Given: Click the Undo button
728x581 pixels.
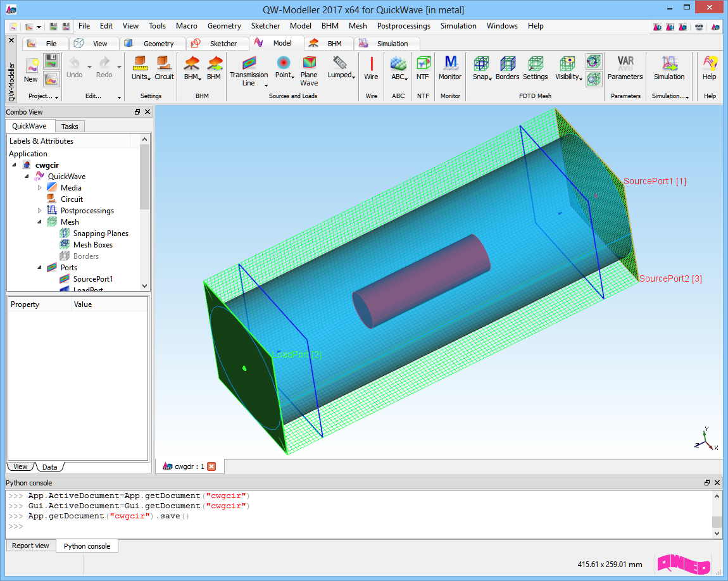Looking at the screenshot, I should 74,67.
